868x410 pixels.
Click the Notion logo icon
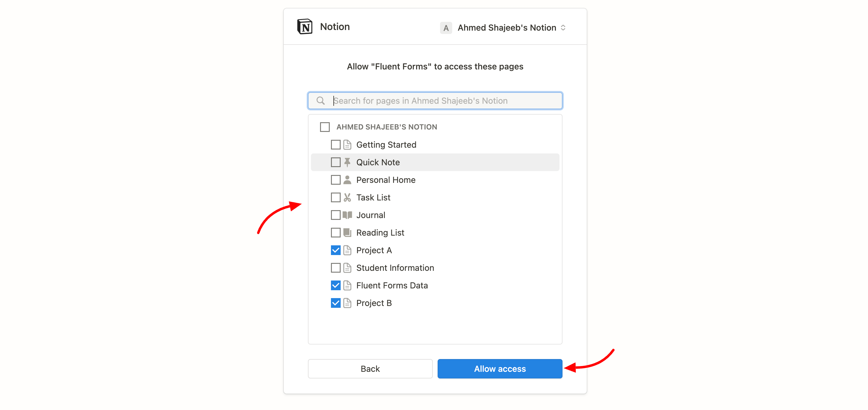(x=305, y=27)
